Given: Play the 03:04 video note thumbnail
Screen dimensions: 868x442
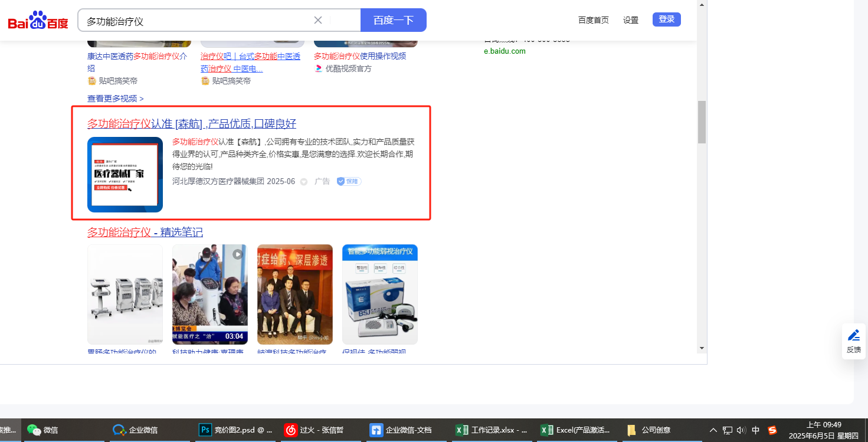Looking at the screenshot, I should tap(210, 294).
